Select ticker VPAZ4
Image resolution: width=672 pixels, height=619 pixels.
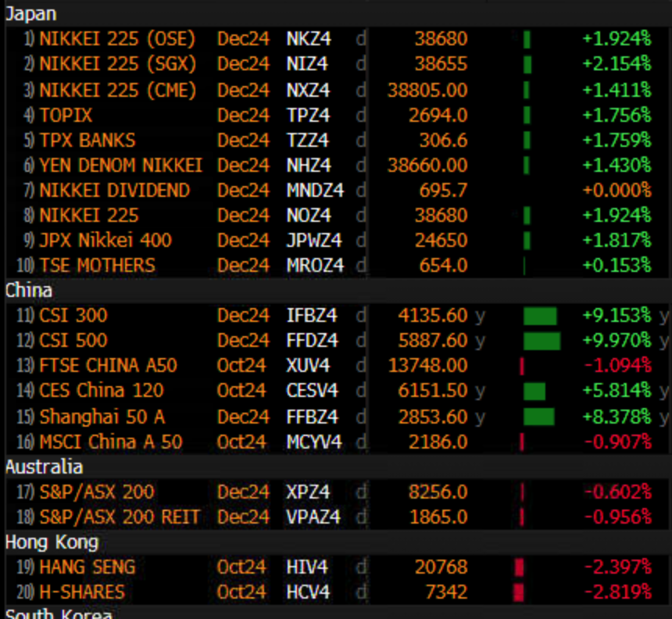click(x=313, y=517)
